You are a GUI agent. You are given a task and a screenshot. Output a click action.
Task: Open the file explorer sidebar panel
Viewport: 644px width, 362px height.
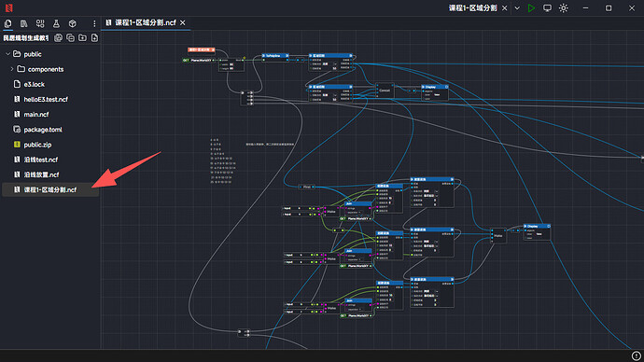pyautogui.click(x=7, y=23)
